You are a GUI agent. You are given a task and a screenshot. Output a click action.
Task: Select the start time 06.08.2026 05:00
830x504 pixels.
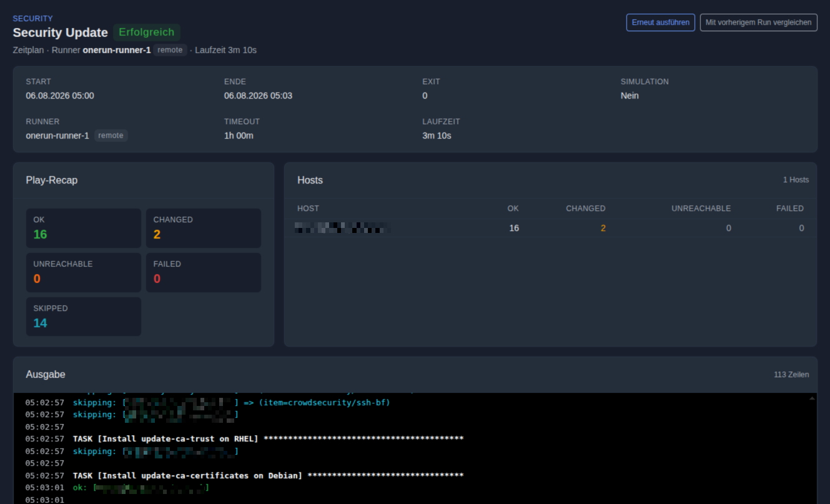click(x=60, y=96)
